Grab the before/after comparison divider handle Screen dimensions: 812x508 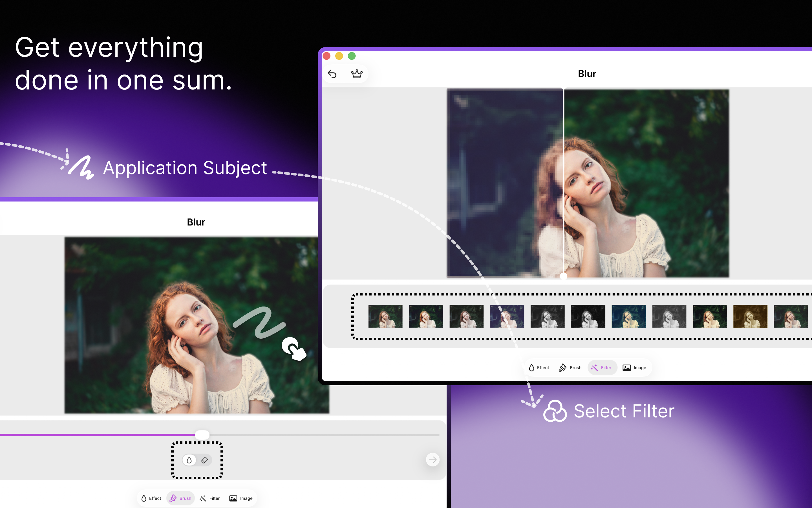(563, 276)
